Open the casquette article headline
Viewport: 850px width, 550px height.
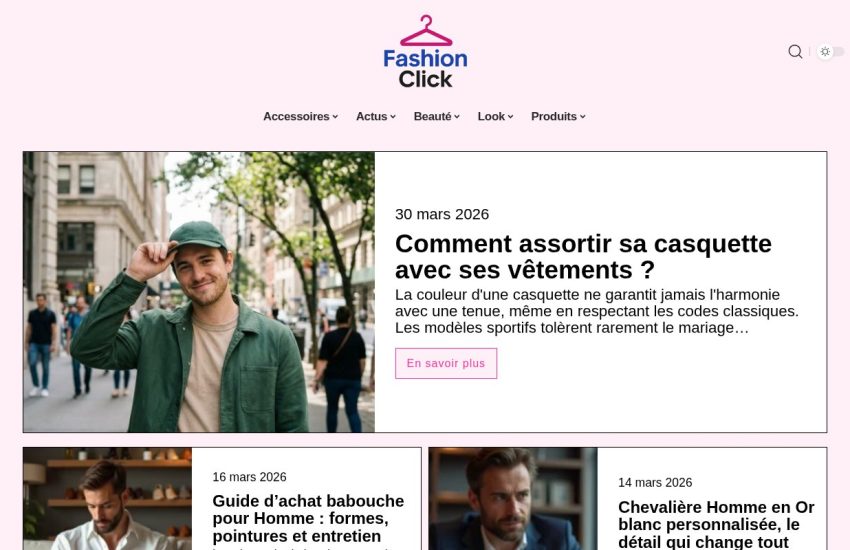tap(583, 257)
